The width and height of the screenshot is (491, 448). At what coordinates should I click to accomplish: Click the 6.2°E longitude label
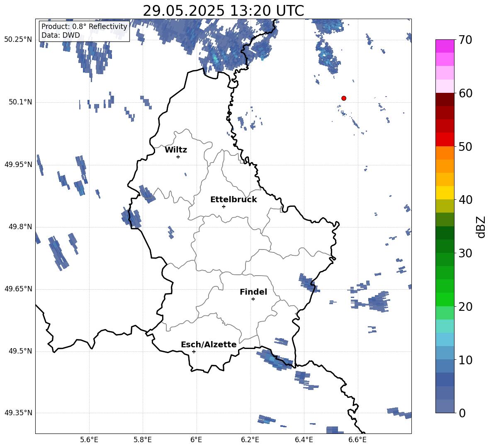point(250,440)
